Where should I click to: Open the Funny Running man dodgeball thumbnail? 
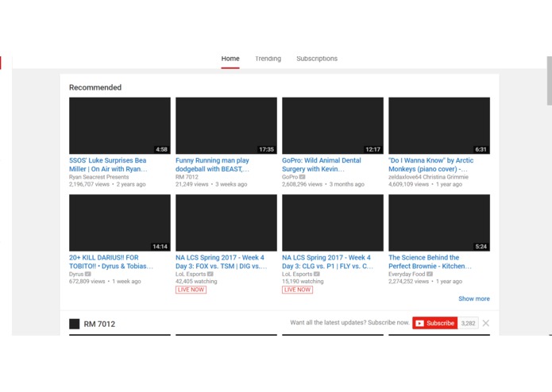pos(226,125)
